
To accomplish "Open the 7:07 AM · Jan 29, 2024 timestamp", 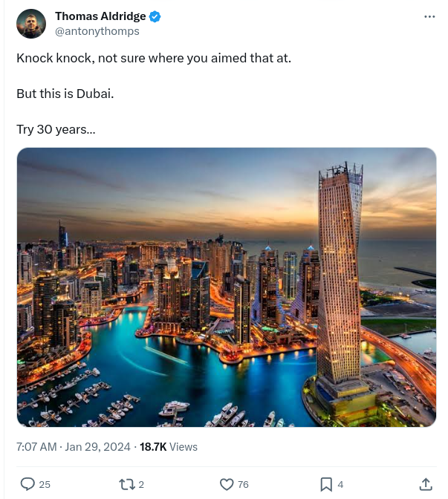I will tap(74, 447).
